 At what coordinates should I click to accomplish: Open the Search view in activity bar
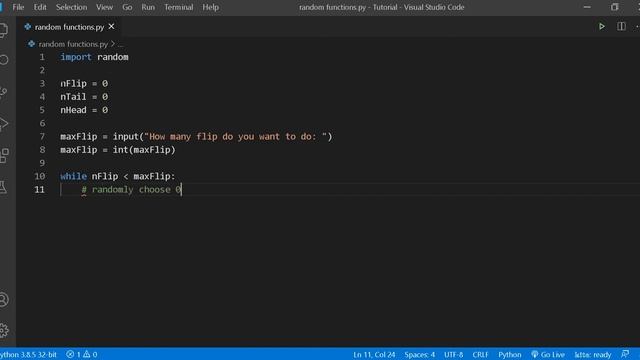(4, 60)
